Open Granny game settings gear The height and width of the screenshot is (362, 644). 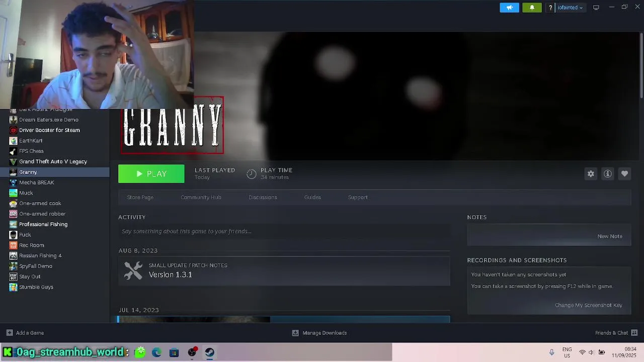pos(591,174)
